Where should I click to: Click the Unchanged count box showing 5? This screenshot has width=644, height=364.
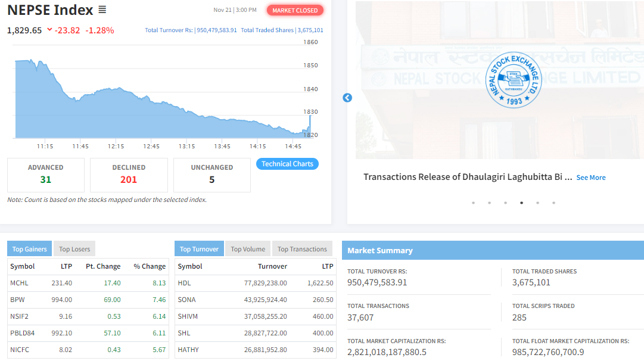pyautogui.click(x=212, y=175)
